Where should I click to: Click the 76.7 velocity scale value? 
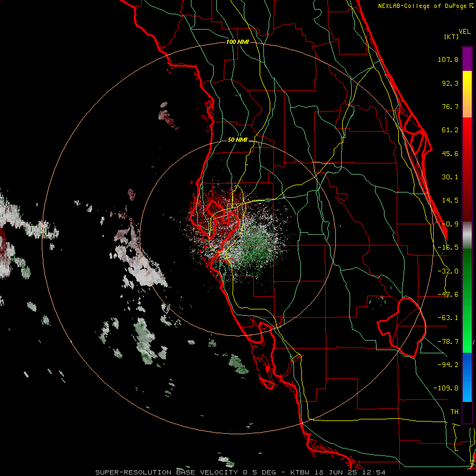[x=450, y=106]
